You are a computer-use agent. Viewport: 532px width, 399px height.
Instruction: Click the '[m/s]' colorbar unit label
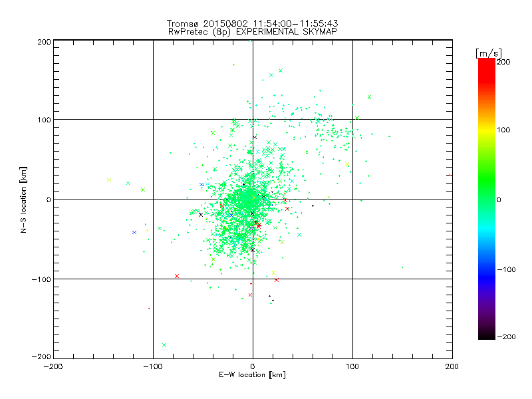[x=489, y=53]
